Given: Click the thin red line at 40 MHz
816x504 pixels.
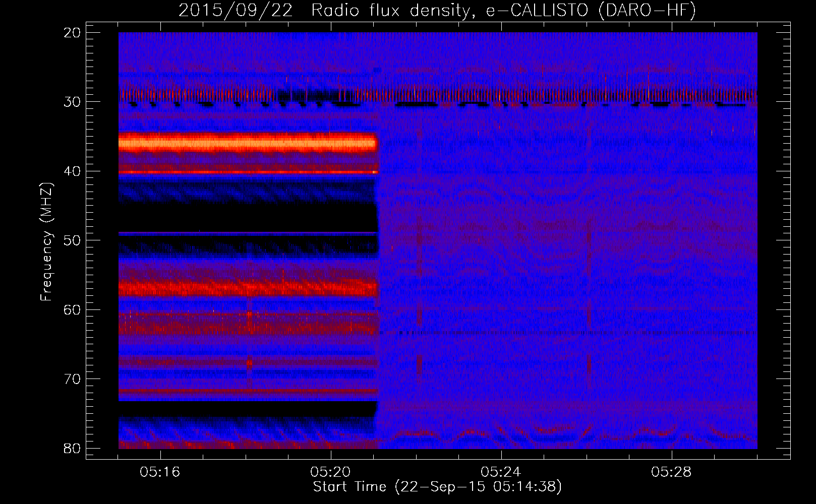Looking at the screenshot, I should pyautogui.click(x=248, y=172).
